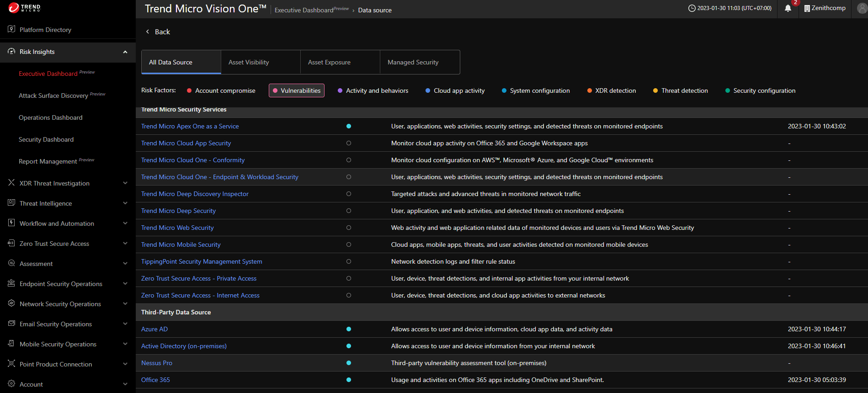This screenshot has height=393, width=868.
Task: Click the Trend Micro logo
Action: click(x=25, y=8)
